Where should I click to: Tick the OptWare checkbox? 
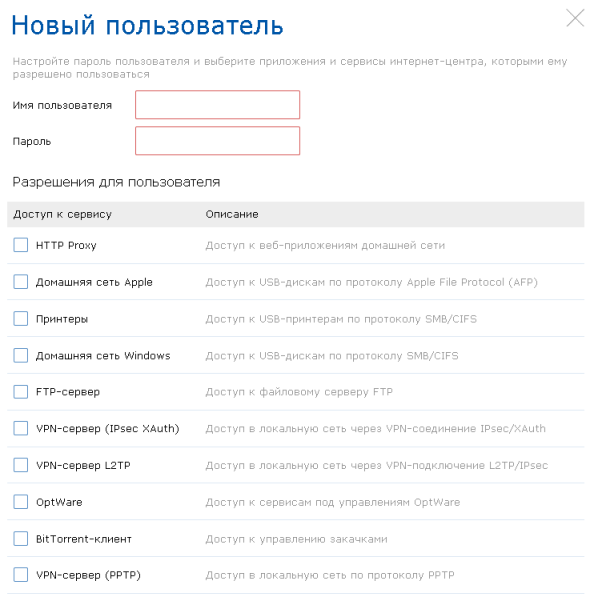21,502
